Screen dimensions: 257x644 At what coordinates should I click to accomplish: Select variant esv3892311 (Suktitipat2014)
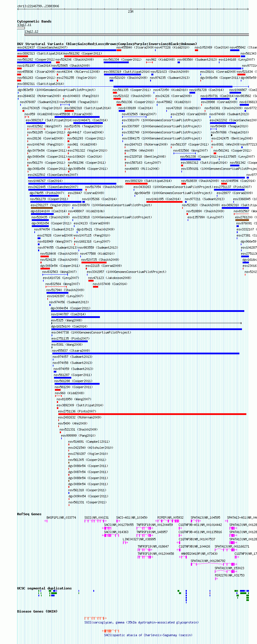(41, 84)
